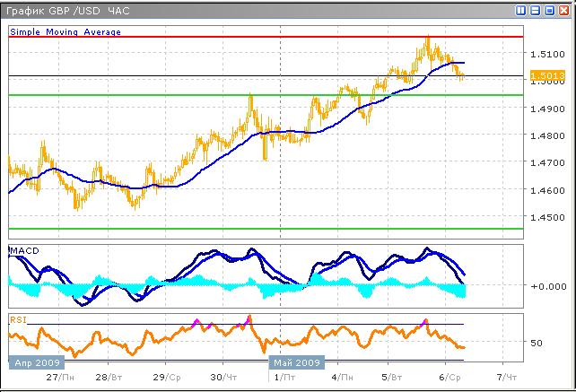Viewport: 576px width, 392px height.
Task: Select the red horizontal resistance line
Action: (269, 37)
